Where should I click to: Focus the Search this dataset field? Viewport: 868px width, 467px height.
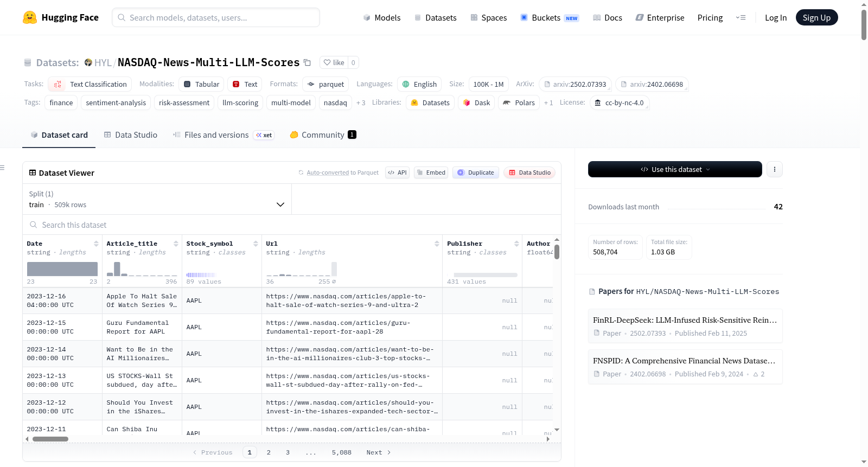point(291,225)
